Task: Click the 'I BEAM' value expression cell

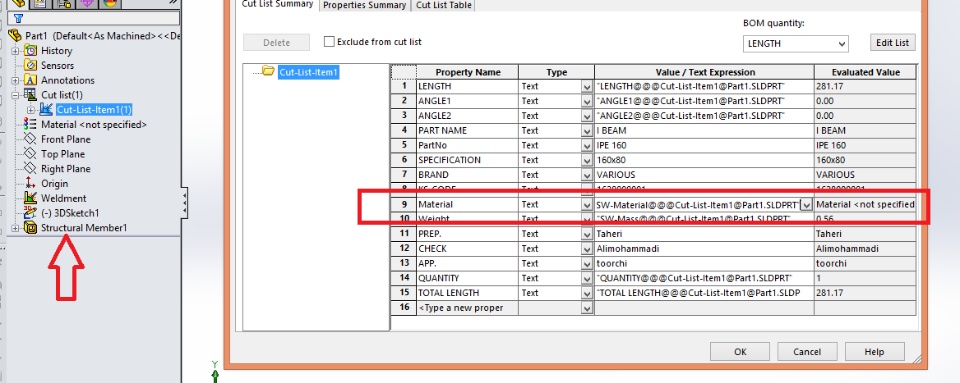Action: point(704,130)
